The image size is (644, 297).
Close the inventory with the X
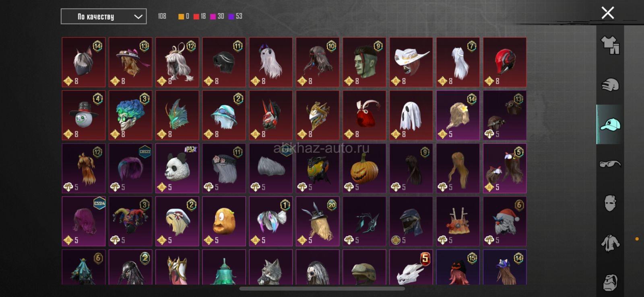[608, 13]
